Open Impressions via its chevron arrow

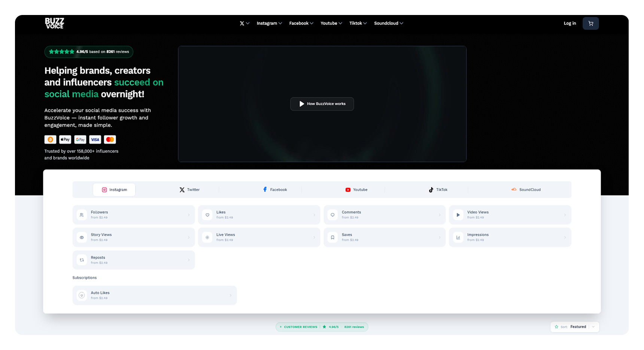tap(565, 237)
